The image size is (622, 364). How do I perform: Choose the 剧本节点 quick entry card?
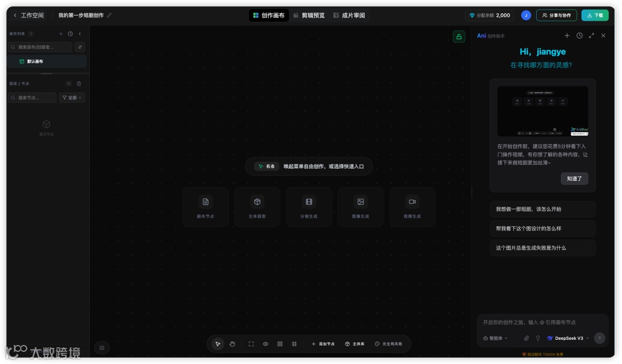tap(206, 207)
